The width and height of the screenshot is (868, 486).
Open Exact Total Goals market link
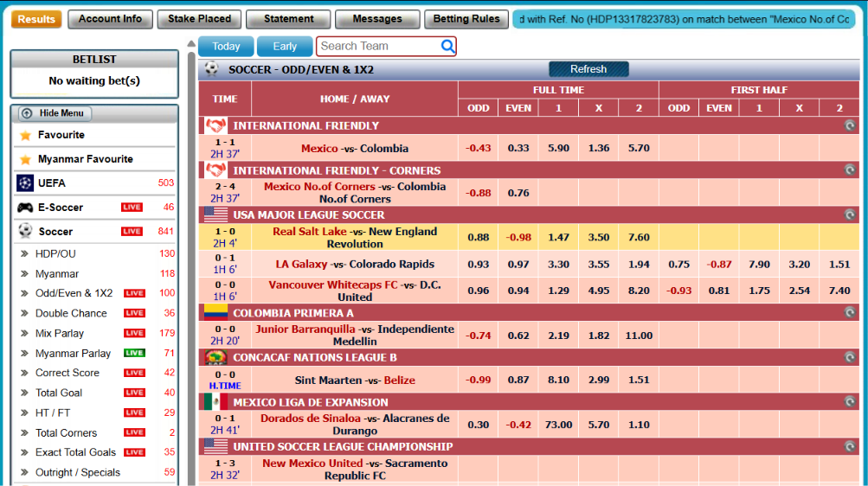click(x=76, y=452)
